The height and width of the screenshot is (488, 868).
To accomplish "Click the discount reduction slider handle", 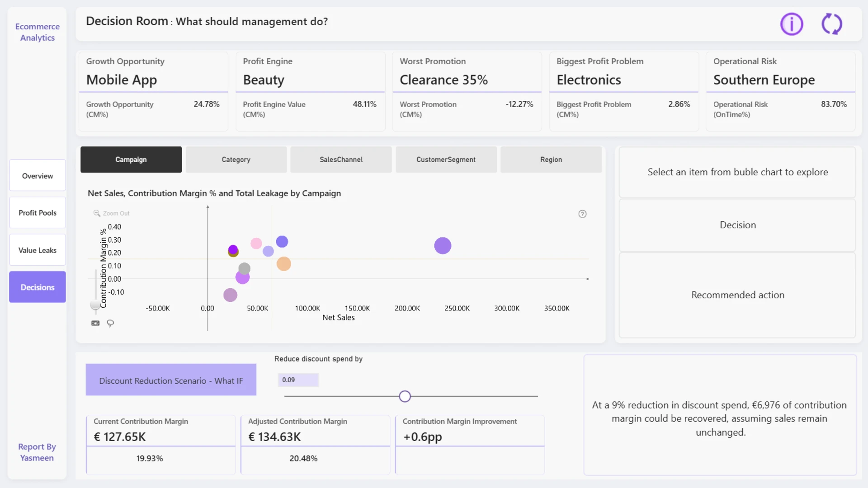I will pyautogui.click(x=405, y=396).
